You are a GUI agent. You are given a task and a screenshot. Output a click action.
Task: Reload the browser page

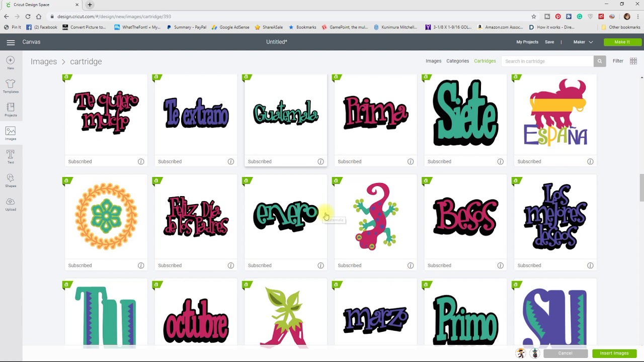pos(28,17)
